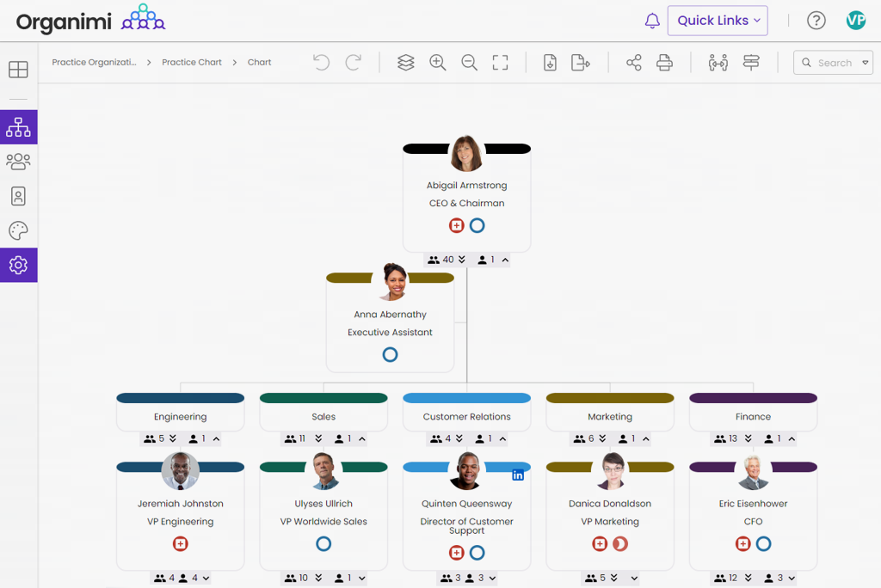Share the chart
881x588 pixels.
point(634,63)
